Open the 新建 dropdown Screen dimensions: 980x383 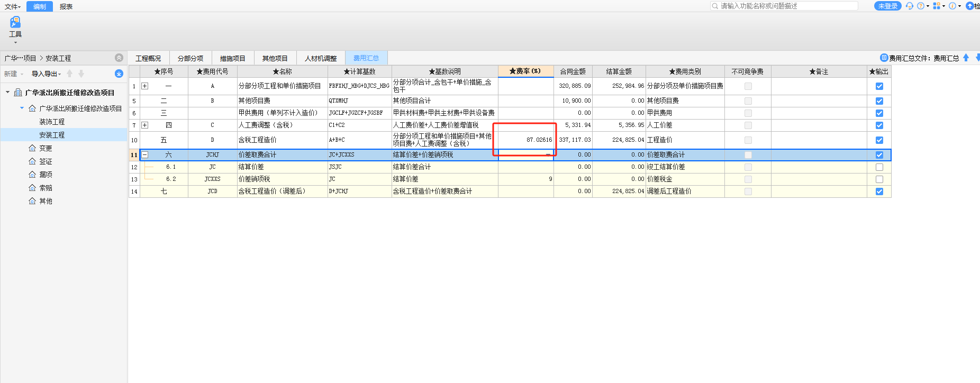point(14,74)
